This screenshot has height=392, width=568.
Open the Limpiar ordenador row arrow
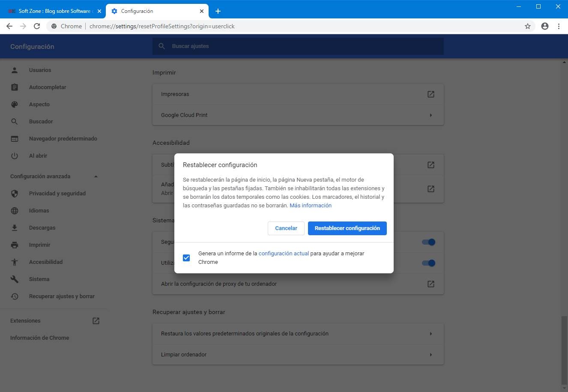(x=431, y=354)
